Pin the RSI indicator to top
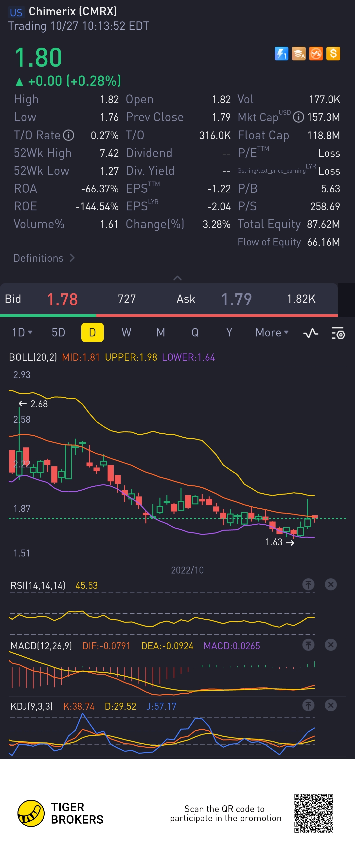Viewport: 355px width, 868px height. (x=308, y=585)
